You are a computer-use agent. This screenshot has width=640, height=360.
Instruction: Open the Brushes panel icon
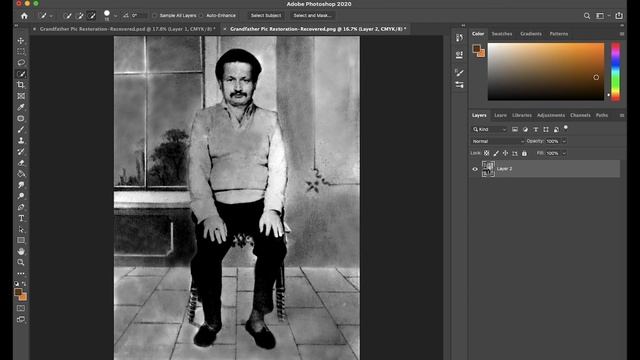tap(459, 73)
